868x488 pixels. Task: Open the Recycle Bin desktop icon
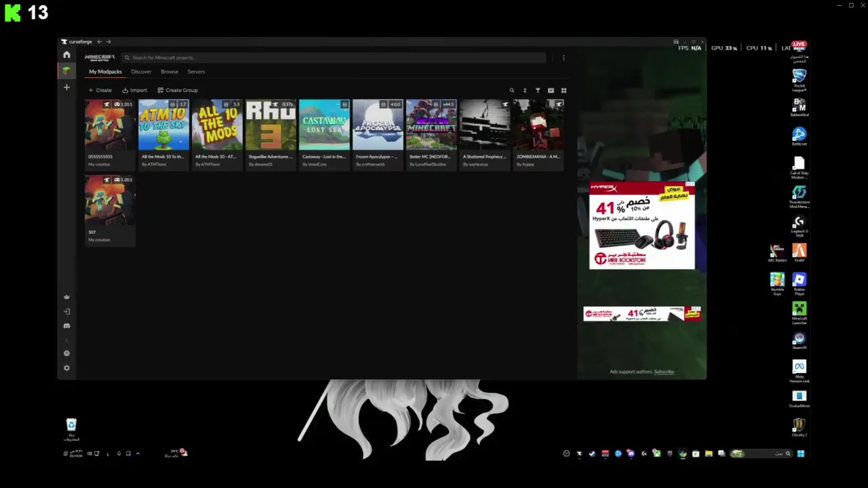point(71,429)
